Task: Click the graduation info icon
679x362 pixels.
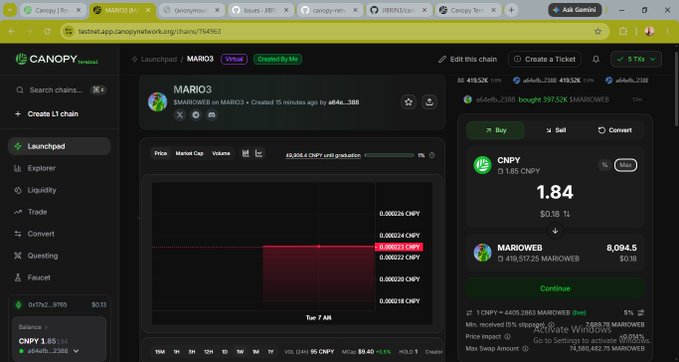Action: coord(432,155)
